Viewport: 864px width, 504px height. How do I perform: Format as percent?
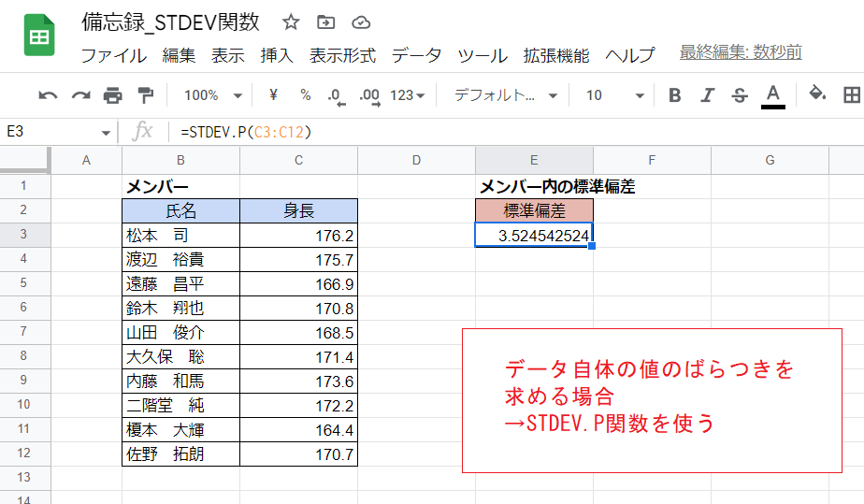click(305, 94)
